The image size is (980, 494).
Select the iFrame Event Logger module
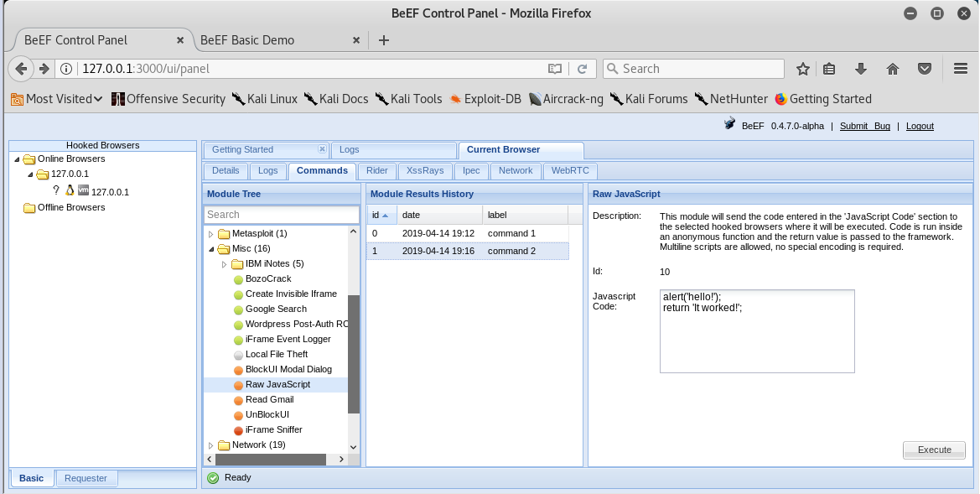click(x=288, y=339)
